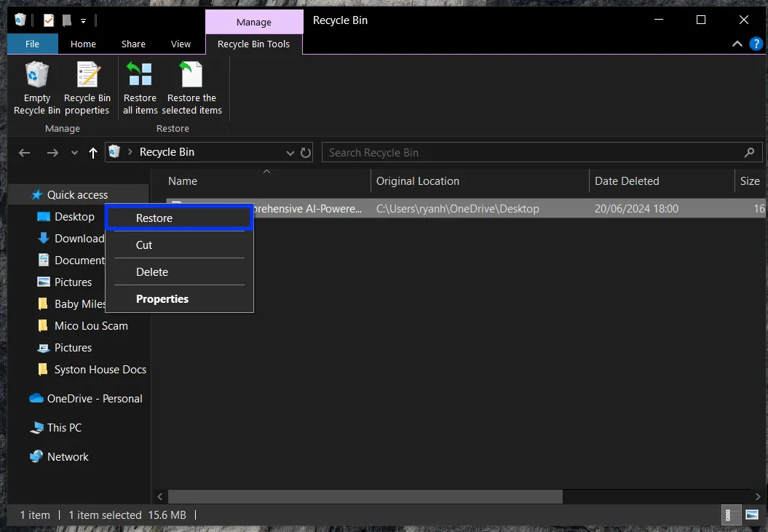Click the refresh icon beside address bar
The image size is (768, 532).
pyautogui.click(x=306, y=153)
